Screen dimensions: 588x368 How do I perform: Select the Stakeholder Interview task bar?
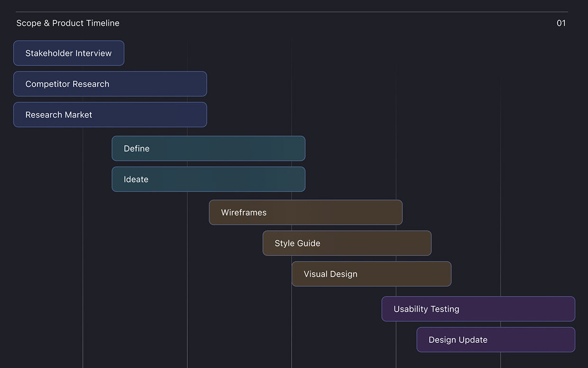pyautogui.click(x=69, y=53)
